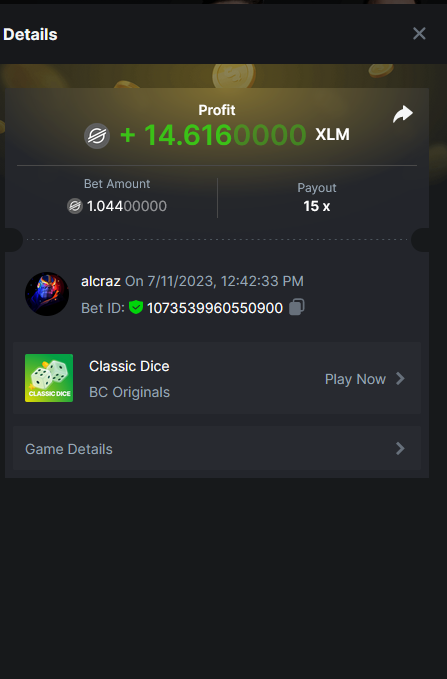Image resolution: width=447 pixels, height=679 pixels.
Task: Open alcraz's profile avatar
Action: [x=47, y=294]
